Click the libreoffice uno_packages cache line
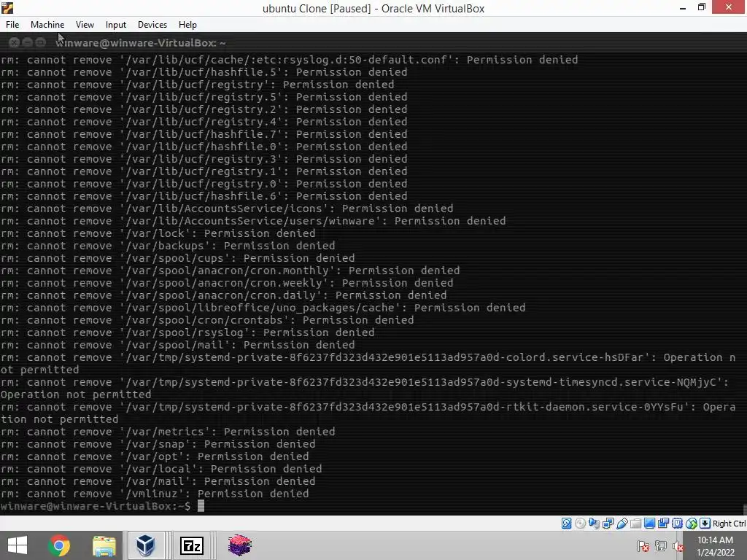This screenshot has height=560, width=747. (263, 308)
